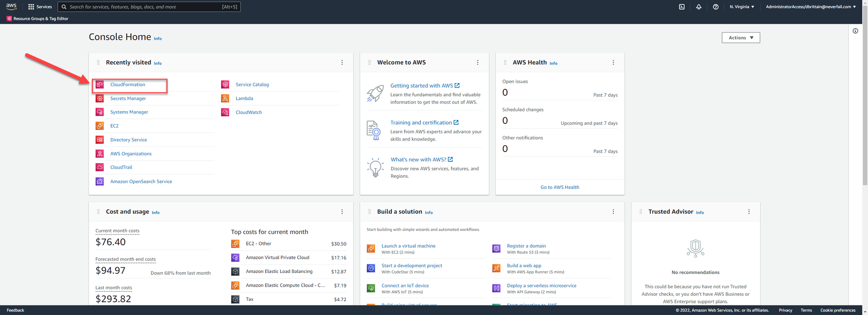
Task: Click Info link next to Trusted Advisor
Action: click(700, 212)
